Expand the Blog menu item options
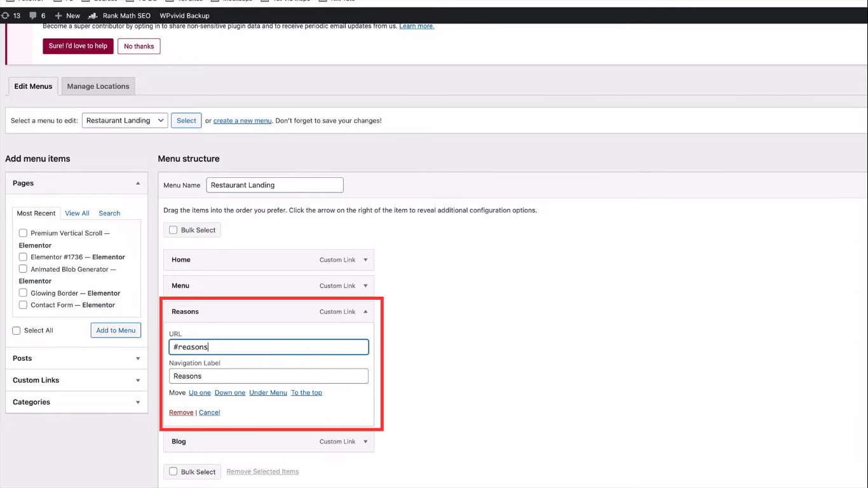868x488 pixels. (365, 442)
